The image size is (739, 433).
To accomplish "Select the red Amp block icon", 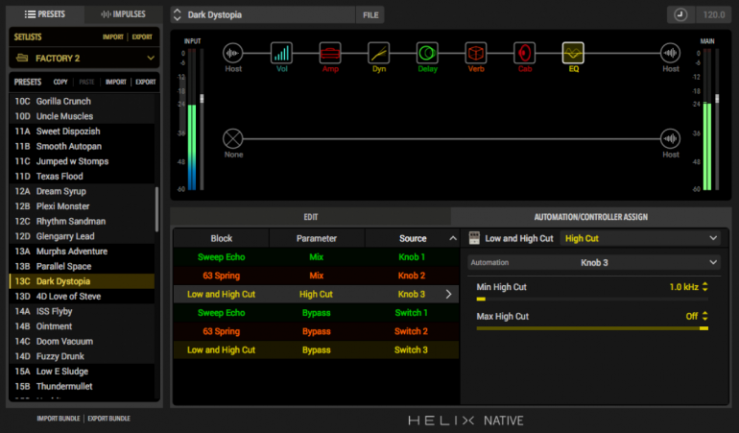I will [x=330, y=52].
